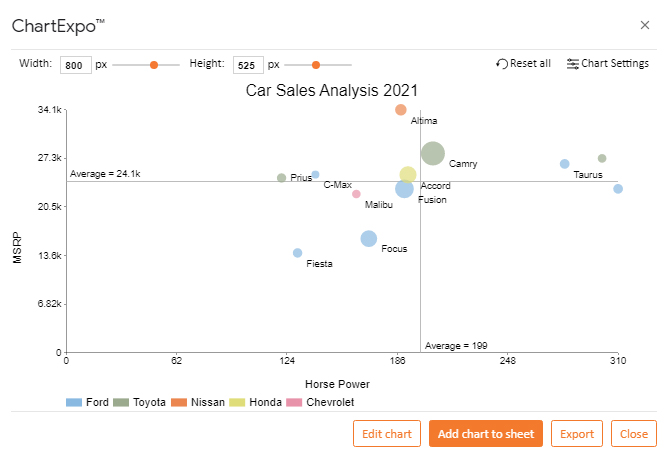
Task: Click the Fiesta data label
Action: [319, 264]
